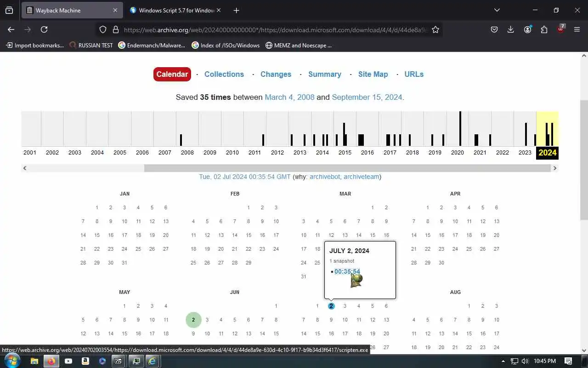The height and width of the screenshot is (368, 588).
Task: Open Amazon taskbar shortcut
Action: tap(85, 361)
